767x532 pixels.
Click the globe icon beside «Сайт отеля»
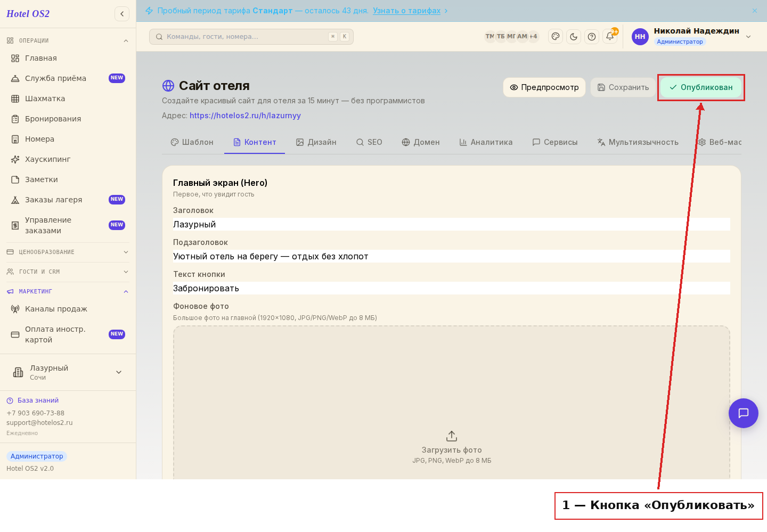[x=168, y=86]
